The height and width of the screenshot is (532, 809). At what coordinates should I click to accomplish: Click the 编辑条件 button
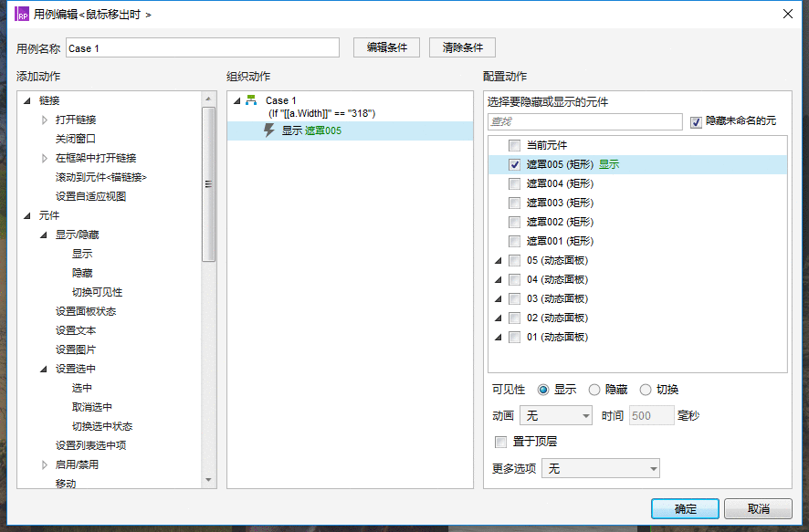(x=386, y=47)
